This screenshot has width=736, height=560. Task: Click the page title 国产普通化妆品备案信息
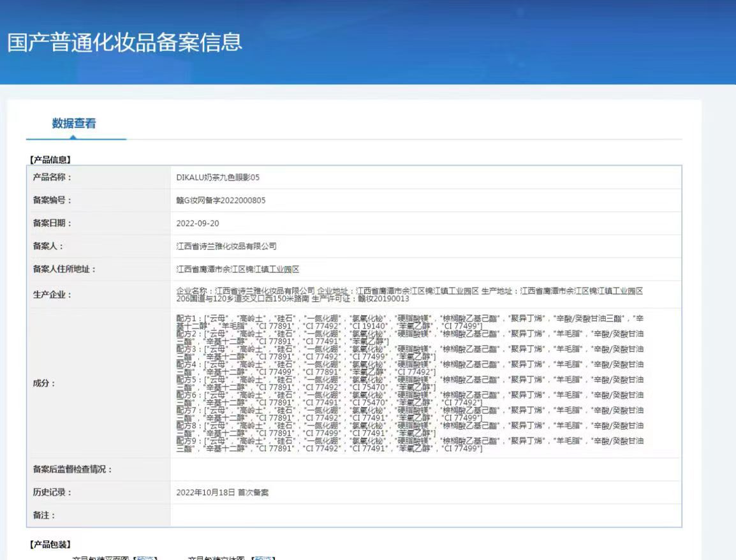coord(124,42)
